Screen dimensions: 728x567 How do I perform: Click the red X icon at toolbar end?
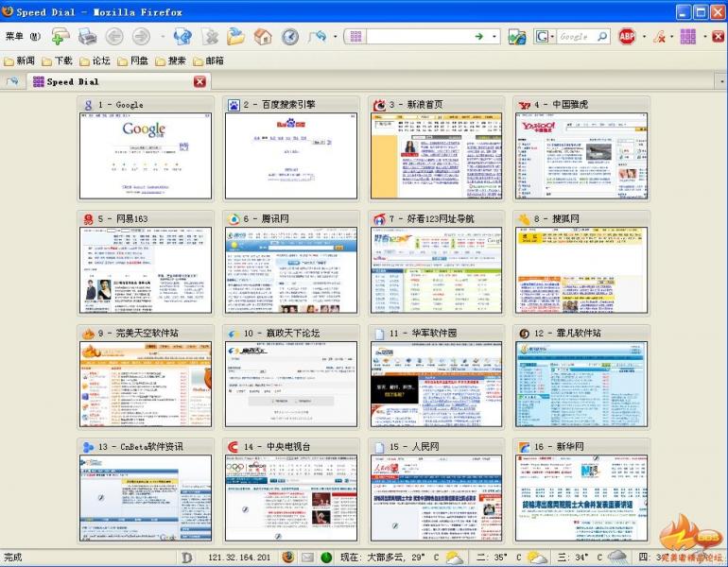pos(719,36)
